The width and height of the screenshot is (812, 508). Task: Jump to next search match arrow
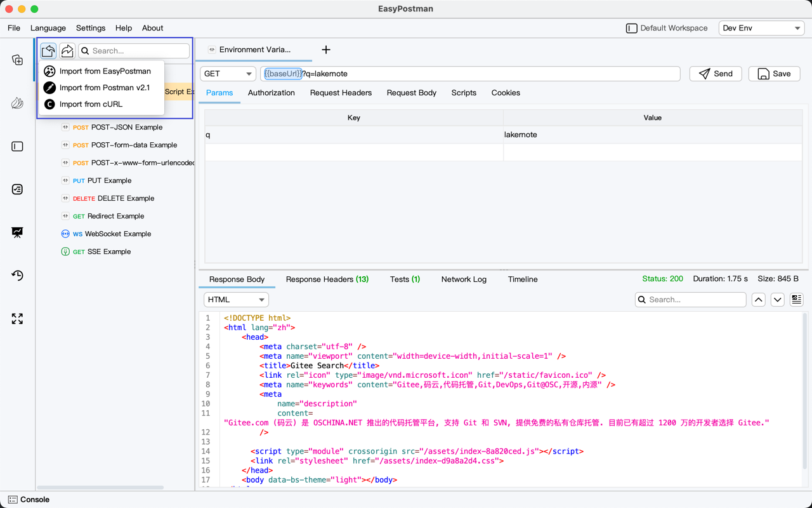778,300
